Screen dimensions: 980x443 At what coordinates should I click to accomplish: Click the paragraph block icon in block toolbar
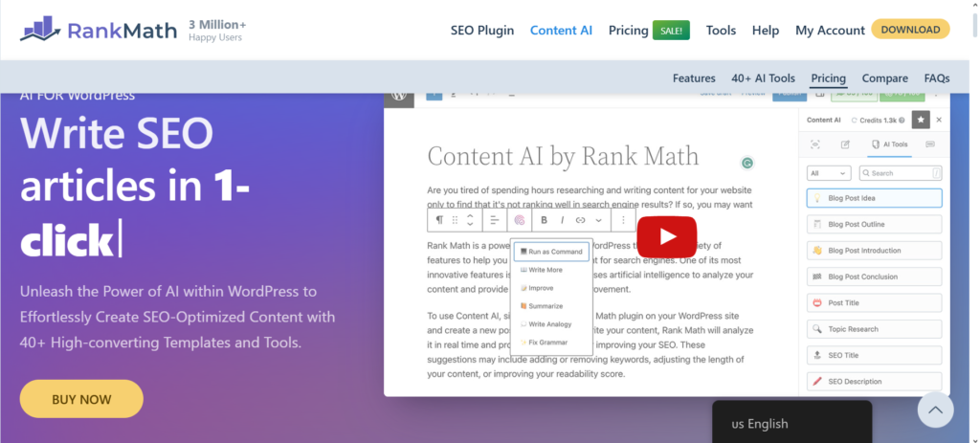439,220
